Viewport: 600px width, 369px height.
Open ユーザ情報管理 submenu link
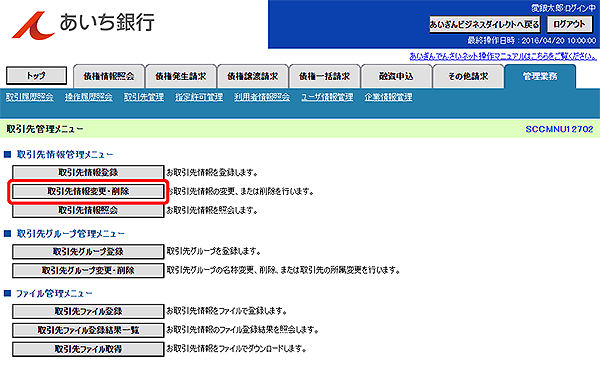click(x=327, y=97)
